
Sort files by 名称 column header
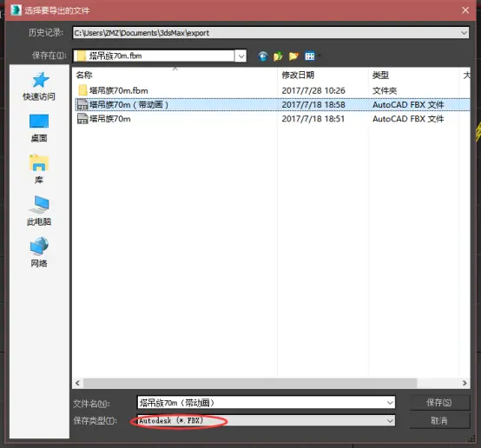click(84, 75)
